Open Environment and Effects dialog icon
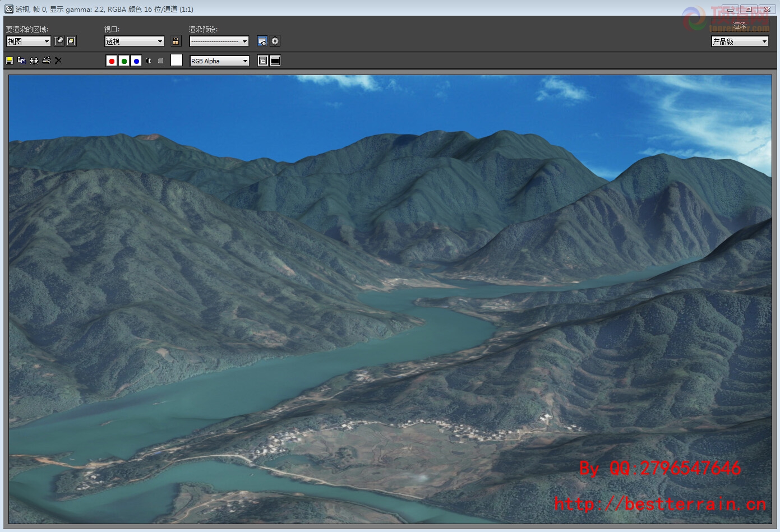This screenshot has width=780, height=532. (275, 41)
